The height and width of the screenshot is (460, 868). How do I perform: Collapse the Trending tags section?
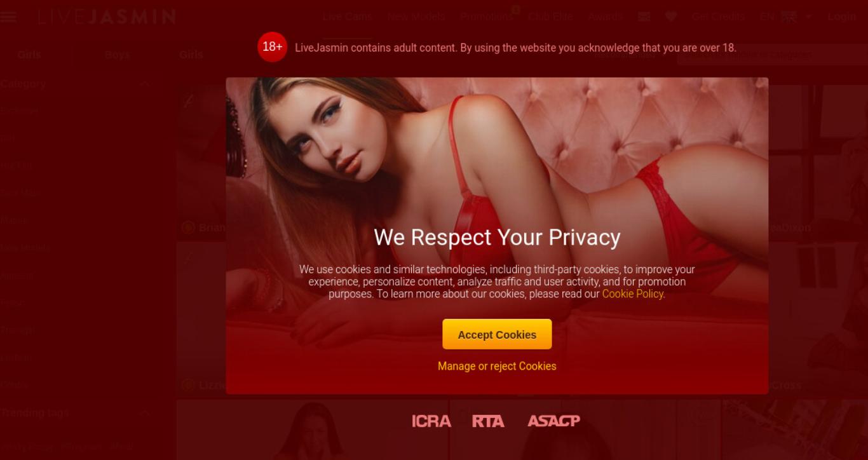click(145, 413)
